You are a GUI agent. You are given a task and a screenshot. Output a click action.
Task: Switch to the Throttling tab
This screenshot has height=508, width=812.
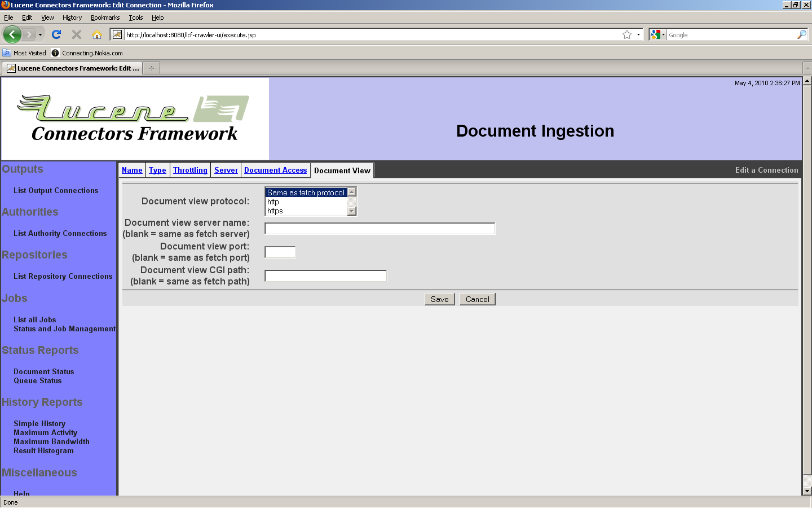point(190,170)
